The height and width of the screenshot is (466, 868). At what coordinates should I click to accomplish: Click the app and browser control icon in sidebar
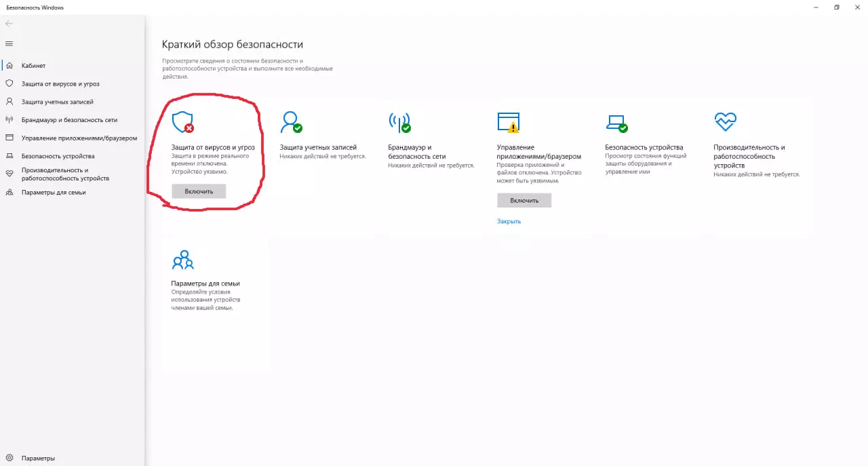point(9,138)
